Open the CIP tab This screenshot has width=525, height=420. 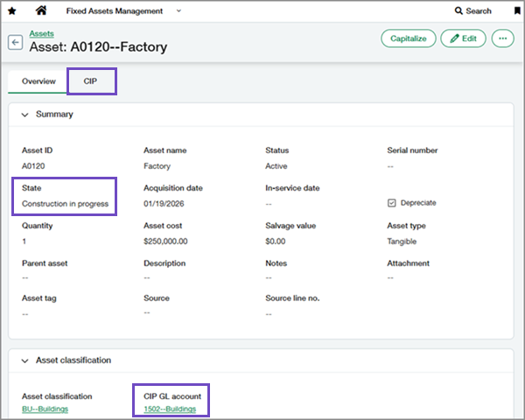click(x=90, y=81)
